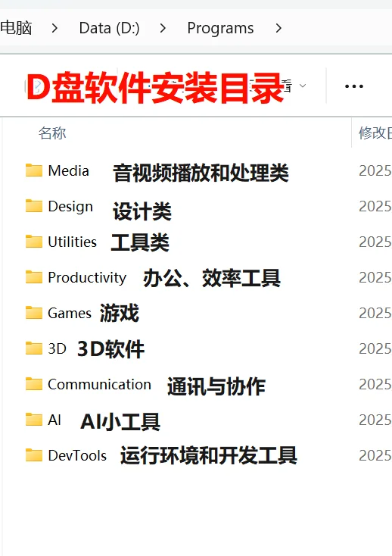Open the three-dot more options menu
Screen dimensions: 392x556
pos(353,86)
